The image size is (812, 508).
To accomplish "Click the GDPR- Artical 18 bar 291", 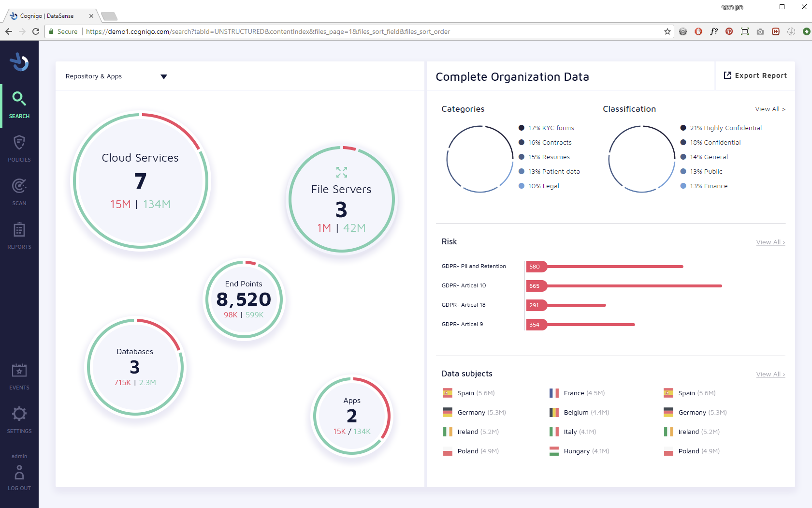I will 566,305.
